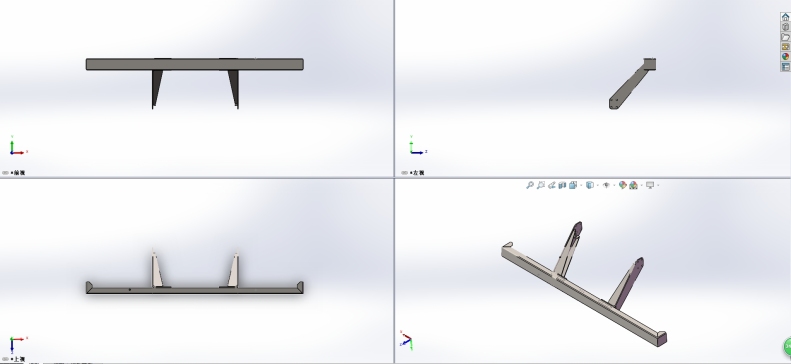791x364 pixels.
Task: Click the Hide/Show Items eye icon
Action: click(x=606, y=185)
